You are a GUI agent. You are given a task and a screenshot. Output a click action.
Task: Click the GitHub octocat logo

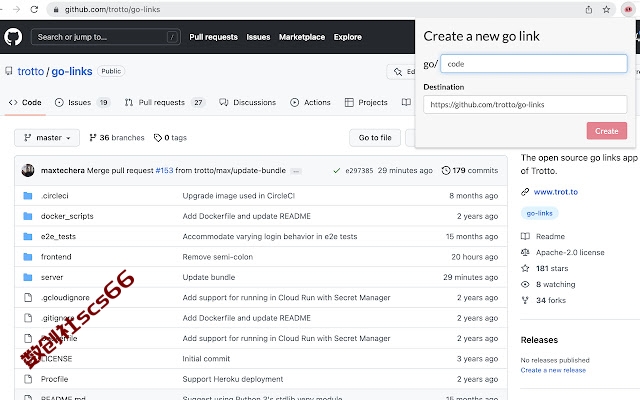point(13,37)
